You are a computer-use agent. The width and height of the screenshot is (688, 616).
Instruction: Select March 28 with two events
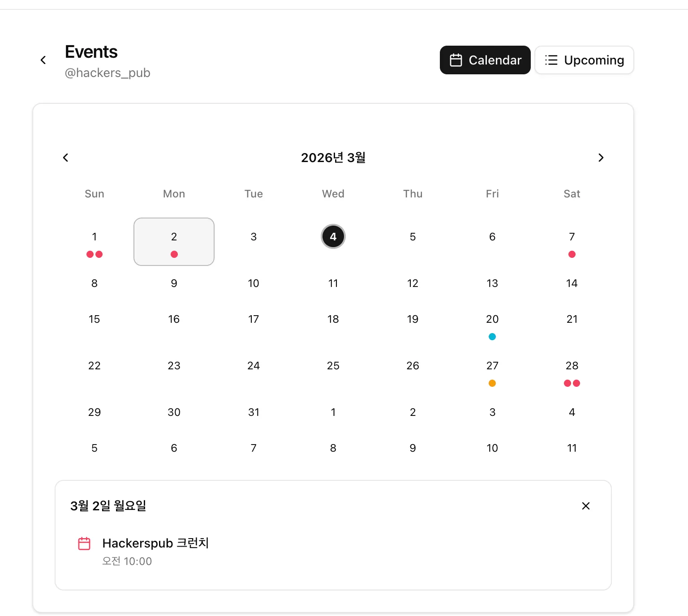[572, 371]
